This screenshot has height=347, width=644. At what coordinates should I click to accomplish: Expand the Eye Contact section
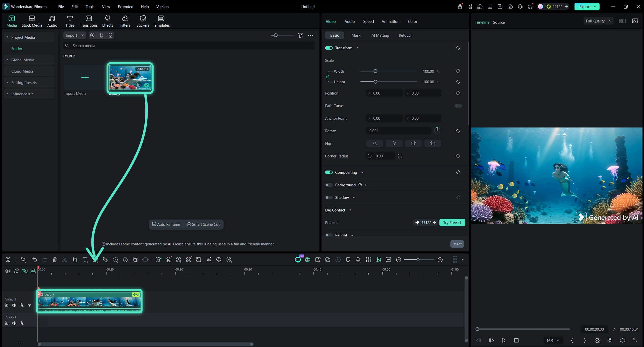point(350,210)
